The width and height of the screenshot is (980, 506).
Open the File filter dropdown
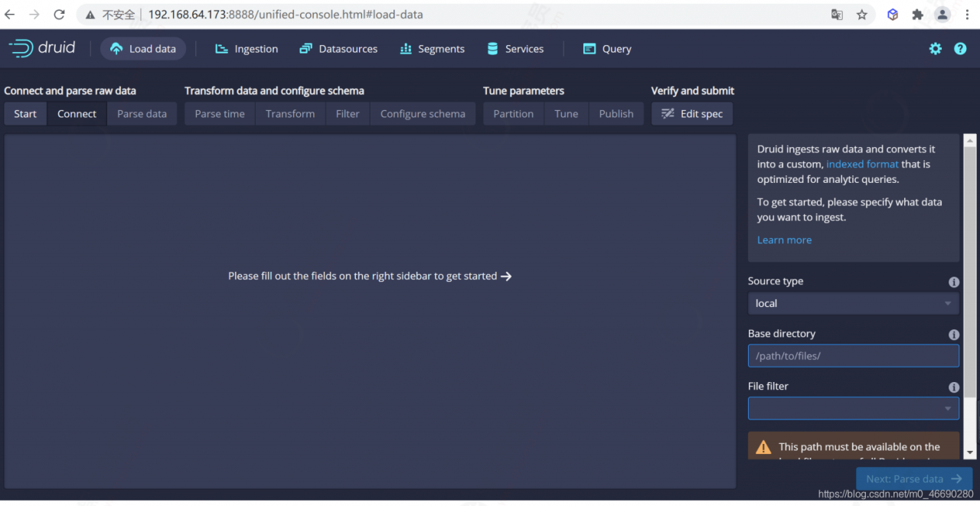[853, 408]
